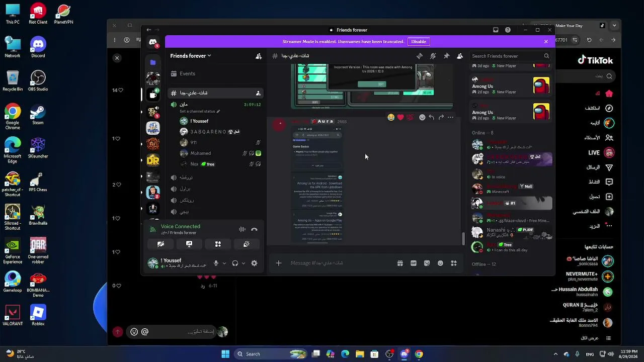
Task: Open Discord server folder icon
Action: [153, 62]
